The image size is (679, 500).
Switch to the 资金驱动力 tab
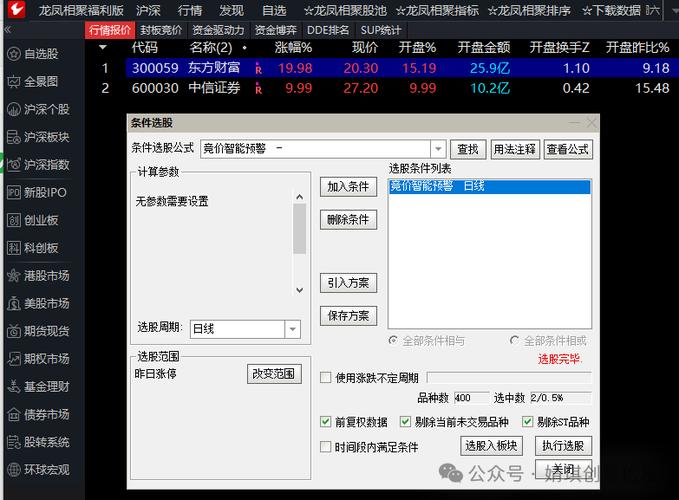tap(218, 30)
